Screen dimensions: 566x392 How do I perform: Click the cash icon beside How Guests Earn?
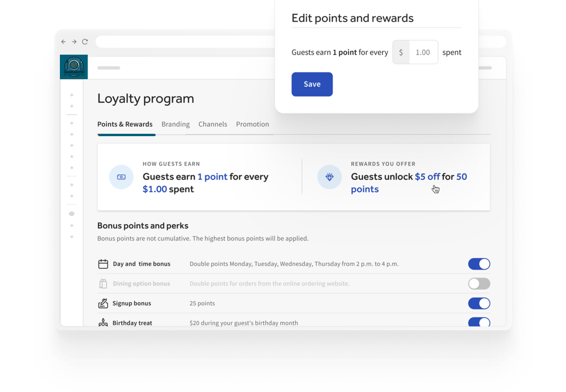point(121,177)
